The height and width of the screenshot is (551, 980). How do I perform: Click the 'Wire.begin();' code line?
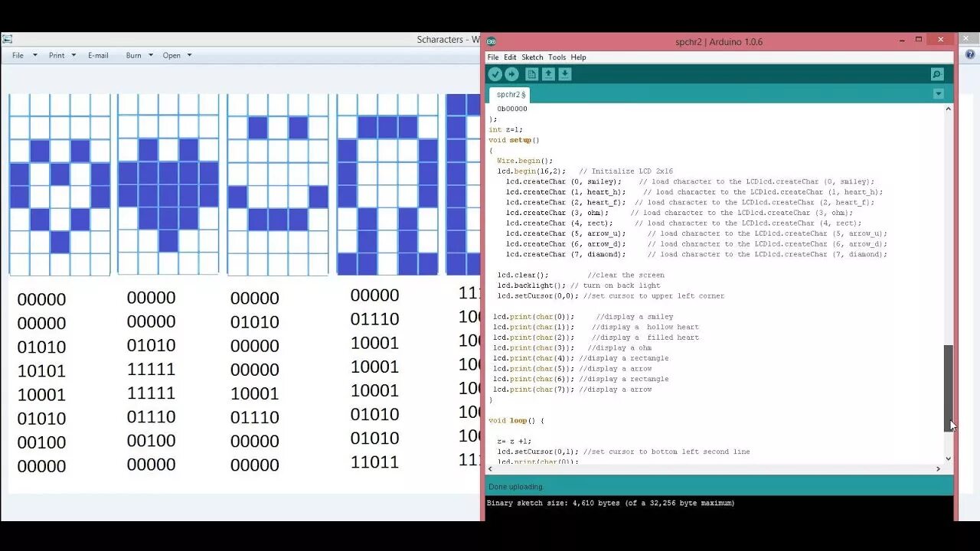[524, 161]
